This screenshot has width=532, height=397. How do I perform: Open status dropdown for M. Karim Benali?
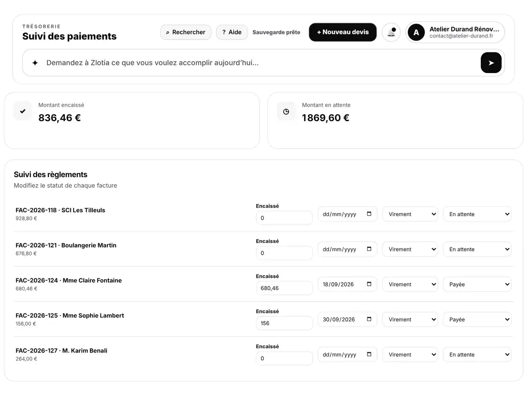click(477, 354)
